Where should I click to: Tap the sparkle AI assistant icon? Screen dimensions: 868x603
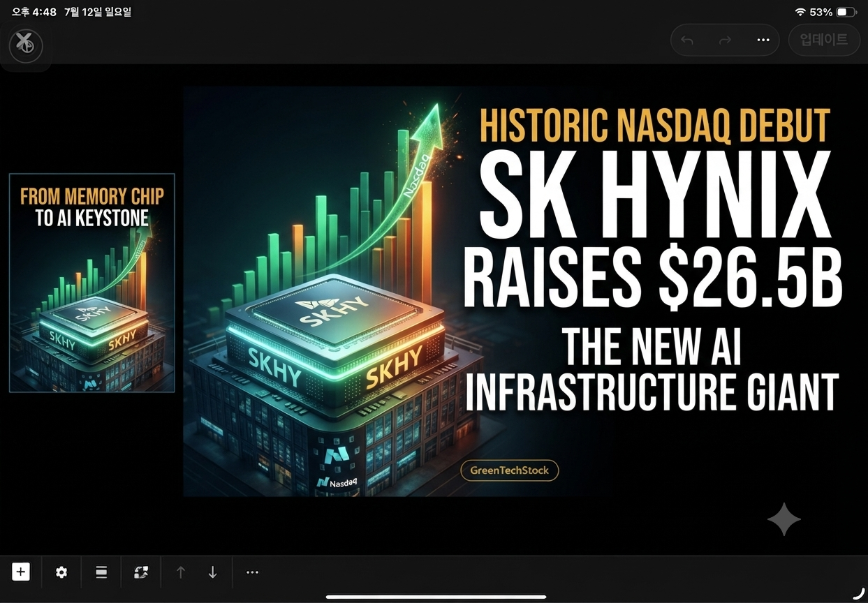pyautogui.click(x=784, y=519)
